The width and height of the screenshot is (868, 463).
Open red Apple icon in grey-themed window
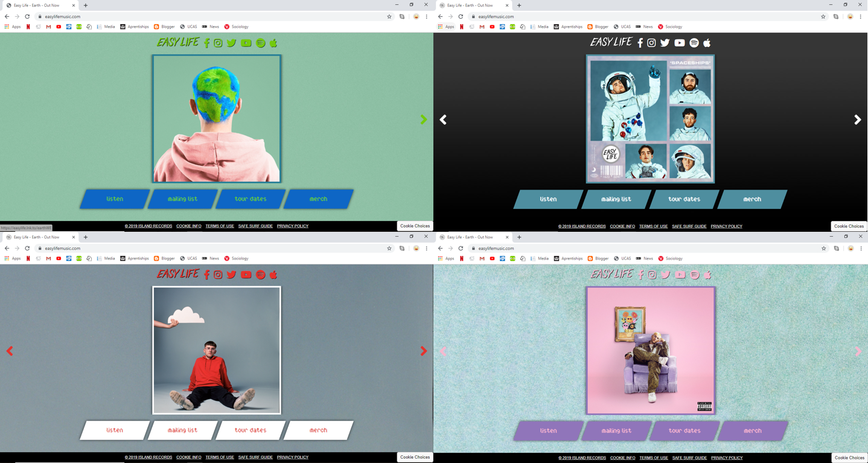(273, 275)
